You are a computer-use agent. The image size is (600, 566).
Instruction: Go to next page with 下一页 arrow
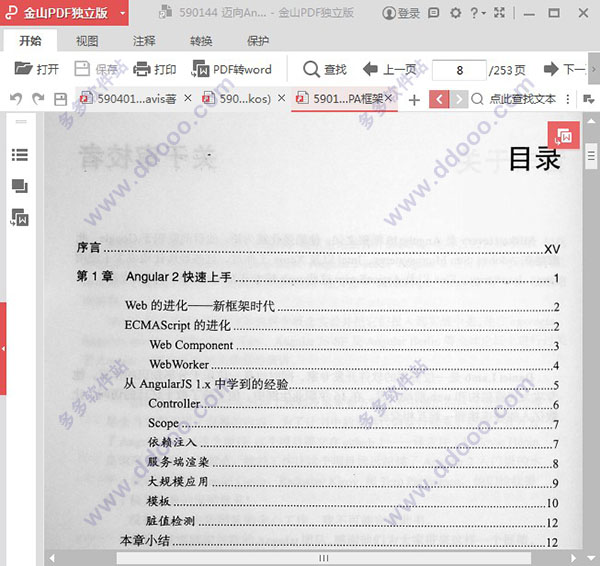point(564,69)
